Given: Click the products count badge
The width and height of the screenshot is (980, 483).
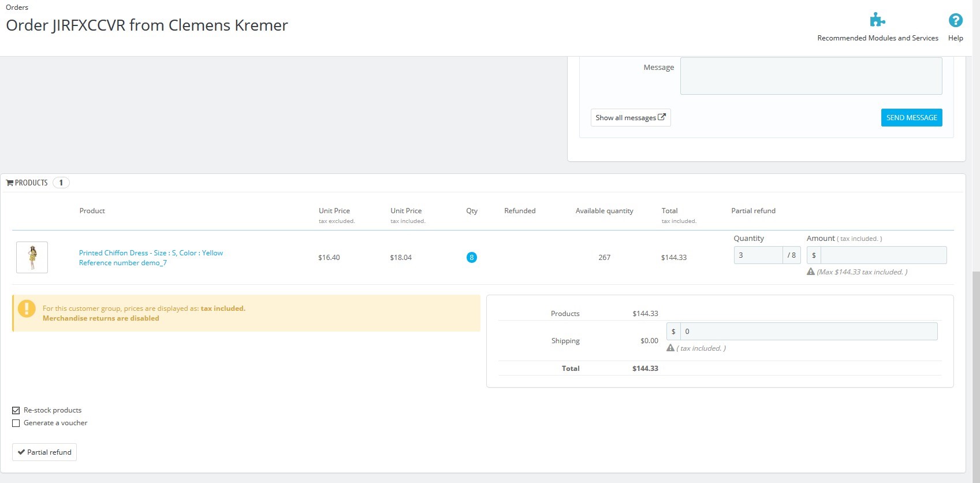Looking at the screenshot, I should point(61,183).
